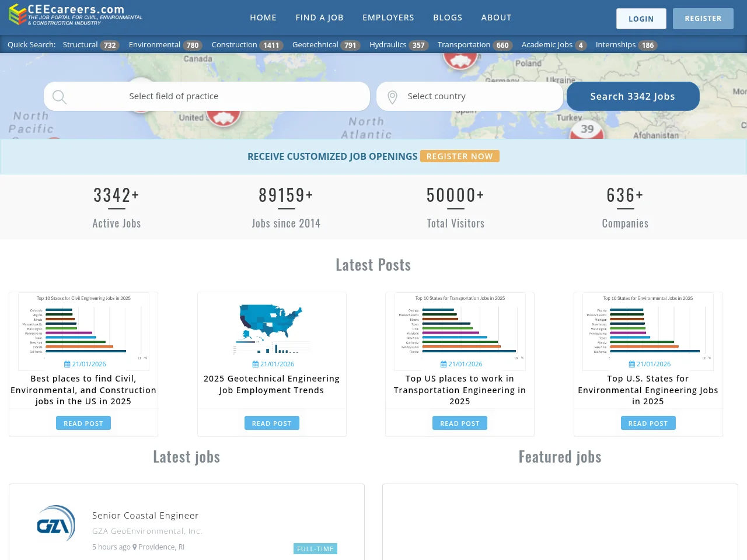Select Transportation 660 quick search
Screen dimensions: 747x560
(x=474, y=45)
